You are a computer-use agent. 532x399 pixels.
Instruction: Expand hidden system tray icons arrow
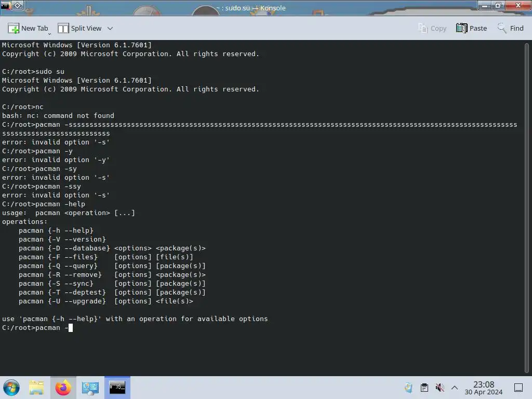[455, 388]
